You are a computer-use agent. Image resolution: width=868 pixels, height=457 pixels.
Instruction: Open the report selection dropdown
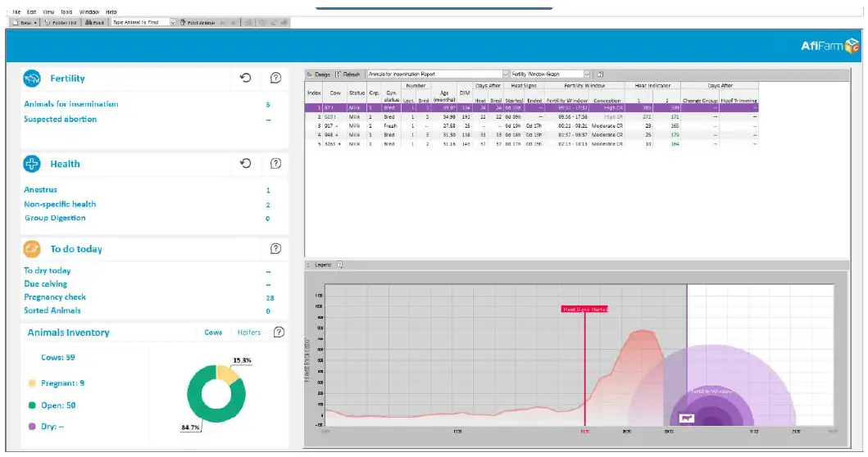[x=505, y=75]
